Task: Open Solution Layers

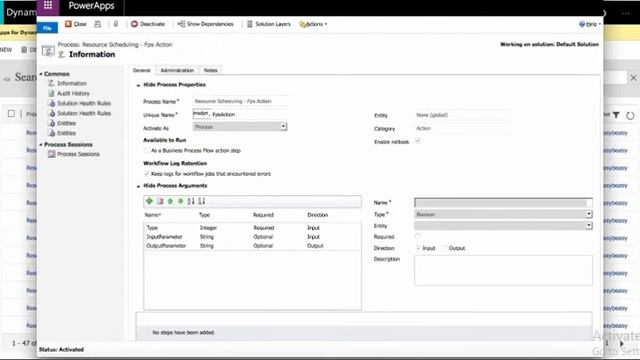Action: pyautogui.click(x=269, y=24)
